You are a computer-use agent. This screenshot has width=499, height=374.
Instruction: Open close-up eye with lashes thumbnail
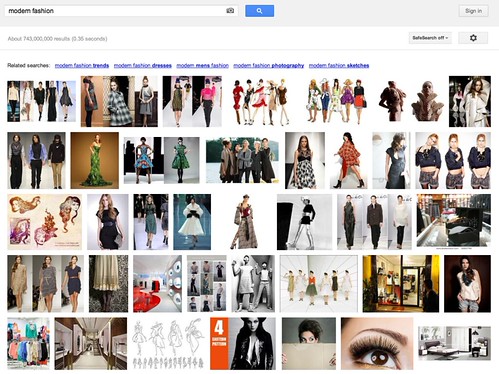pos(377,343)
